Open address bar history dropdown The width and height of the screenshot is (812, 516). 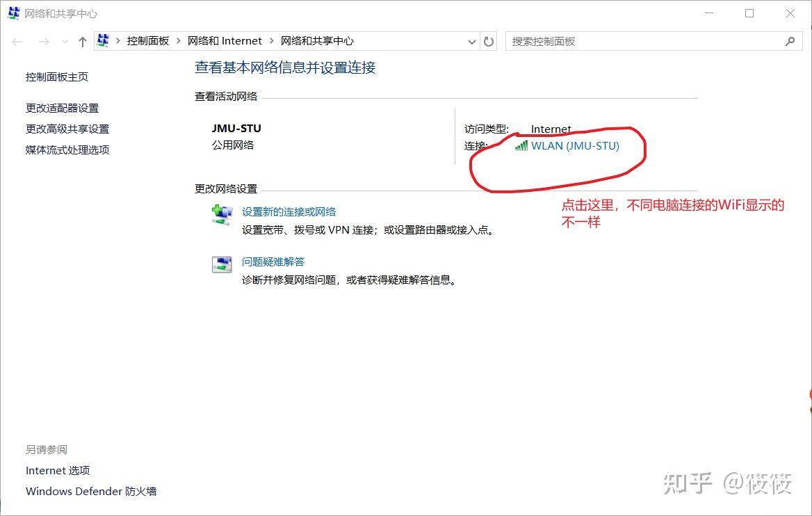(472, 42)
